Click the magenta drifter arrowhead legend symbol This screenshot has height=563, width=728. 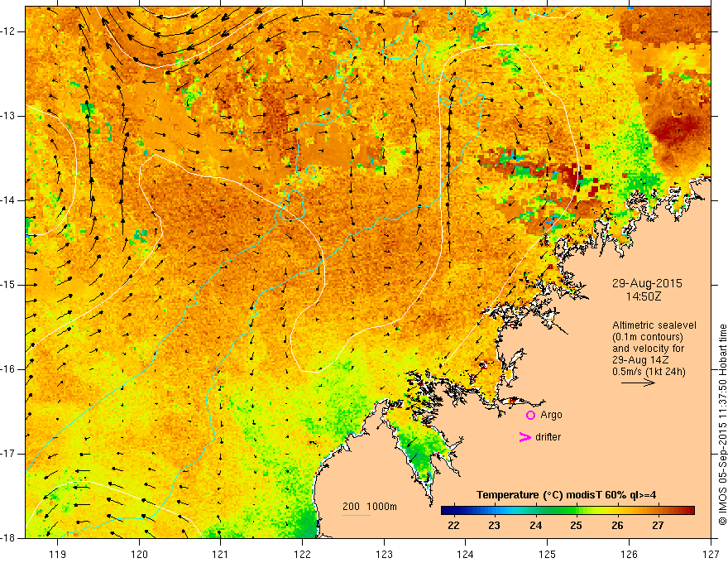point(525,437)
